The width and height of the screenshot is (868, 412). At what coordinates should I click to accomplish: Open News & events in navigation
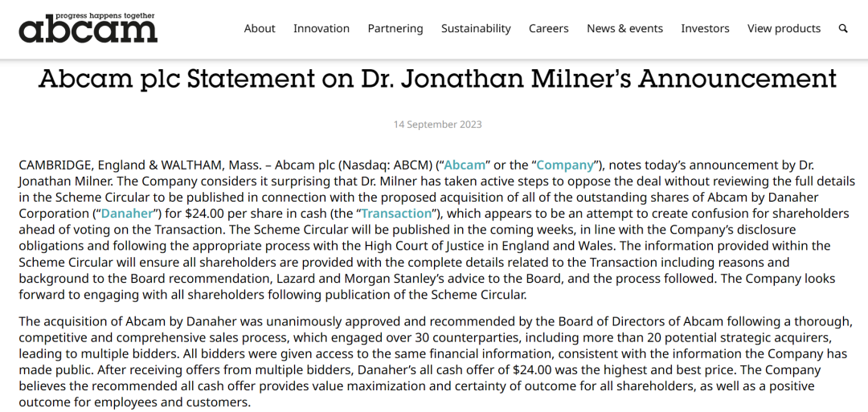pos(625,28)
